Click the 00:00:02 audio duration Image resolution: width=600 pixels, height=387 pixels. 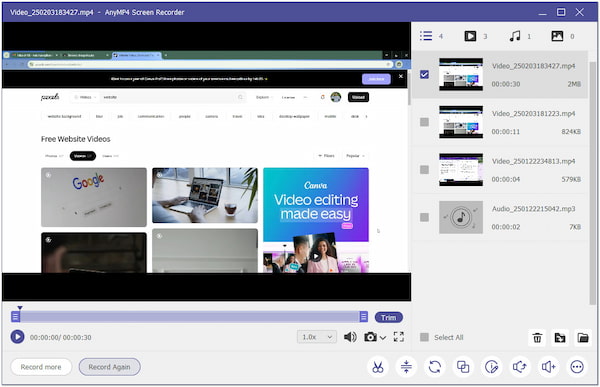tap(505, 227)
